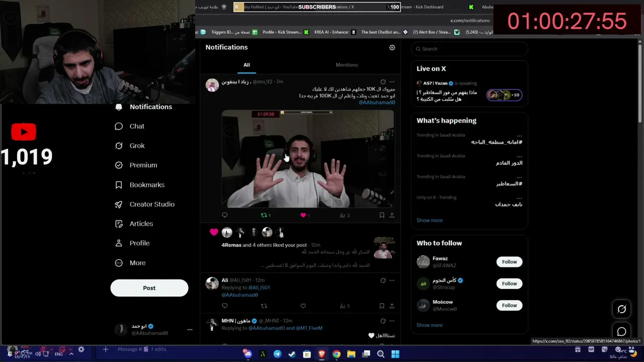Repost Ali's post
The height and width of the screenshot is (362, 644).
click(264, 306)
